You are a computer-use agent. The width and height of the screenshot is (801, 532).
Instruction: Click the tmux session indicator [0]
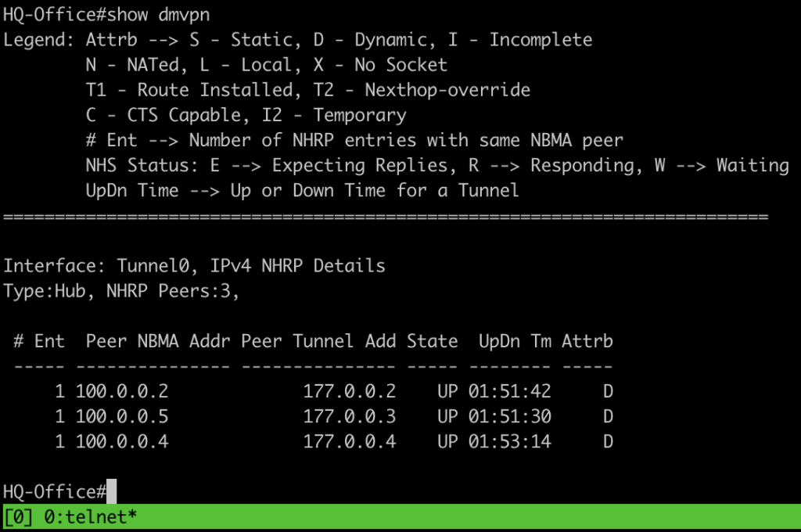[18, 516]
